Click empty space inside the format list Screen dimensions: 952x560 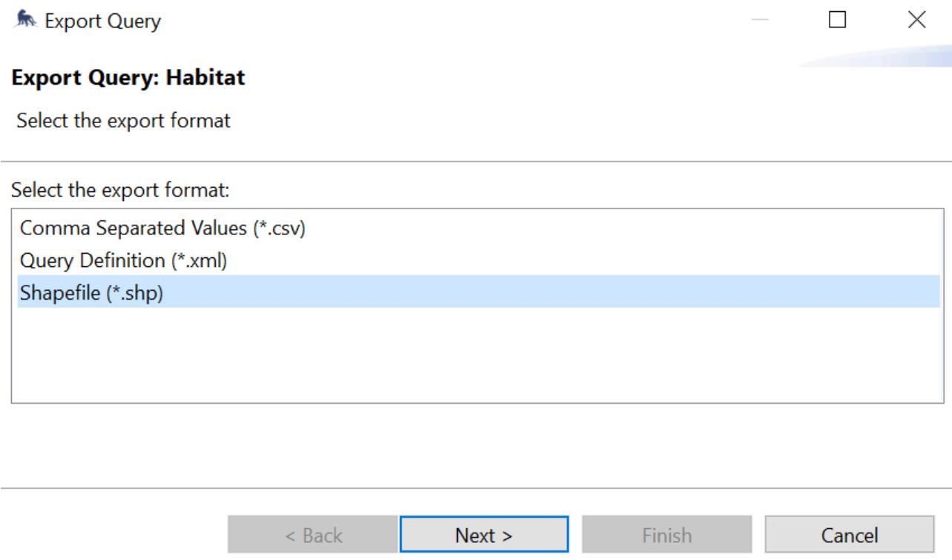(479, 356)
